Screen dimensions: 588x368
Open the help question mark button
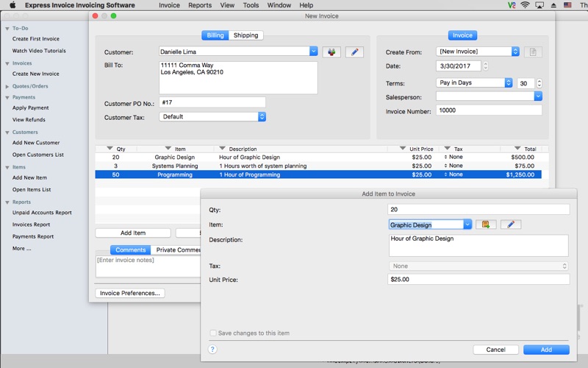pos(212,350)
